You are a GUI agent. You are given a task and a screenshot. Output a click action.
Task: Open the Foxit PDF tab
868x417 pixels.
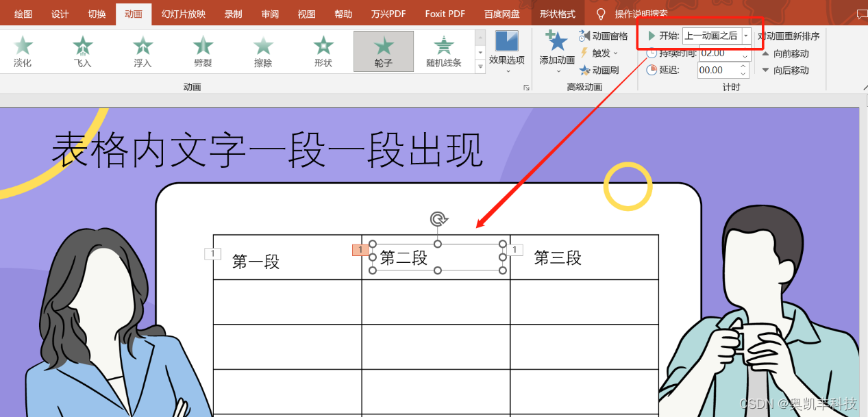[444, 14]
